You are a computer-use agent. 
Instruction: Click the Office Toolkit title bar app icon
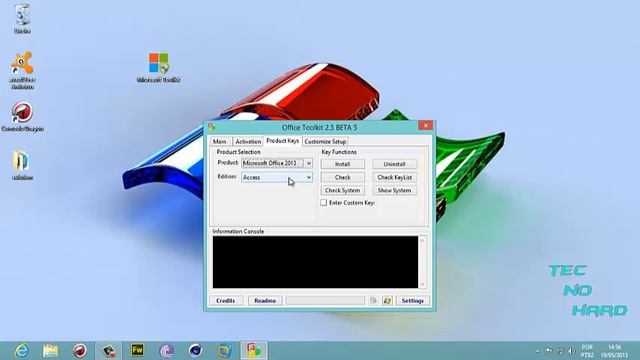(211, 127)
